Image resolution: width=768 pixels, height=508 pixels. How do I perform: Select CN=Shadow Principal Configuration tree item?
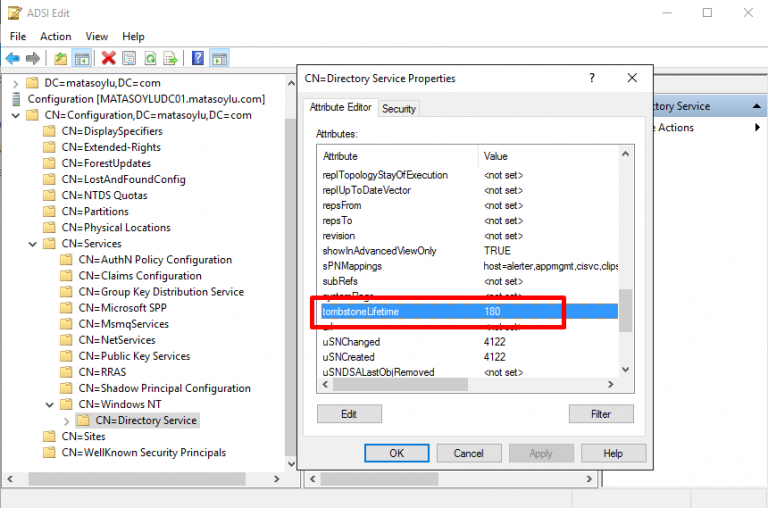(x=164, y=388)
